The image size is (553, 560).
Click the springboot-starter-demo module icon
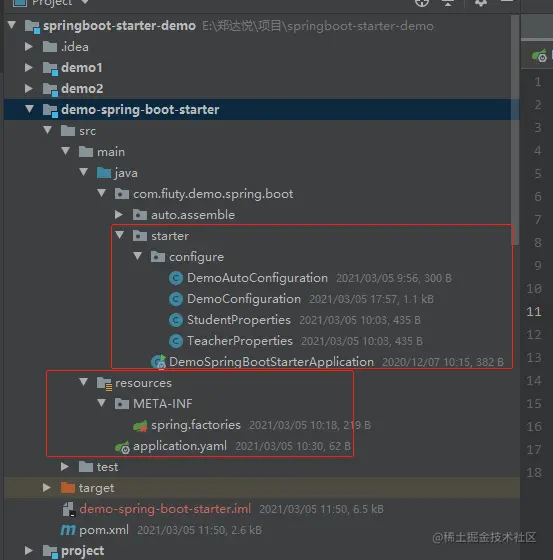point(32,26)
